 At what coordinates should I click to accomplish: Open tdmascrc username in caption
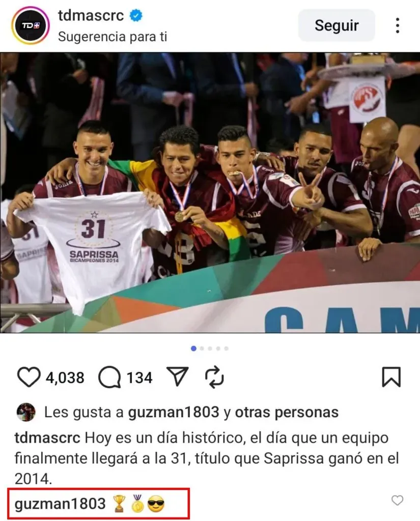(x=47, y=438)
